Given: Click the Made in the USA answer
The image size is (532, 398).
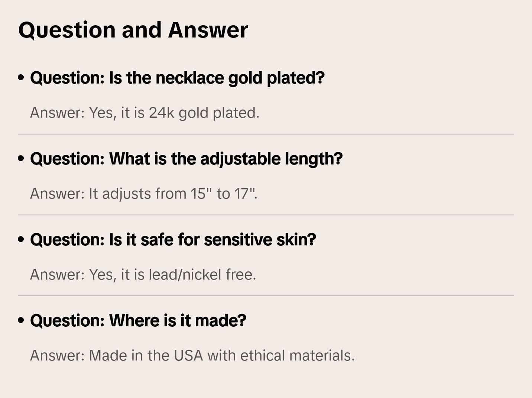Looking at the screenshot, I should tap(192, 356).
